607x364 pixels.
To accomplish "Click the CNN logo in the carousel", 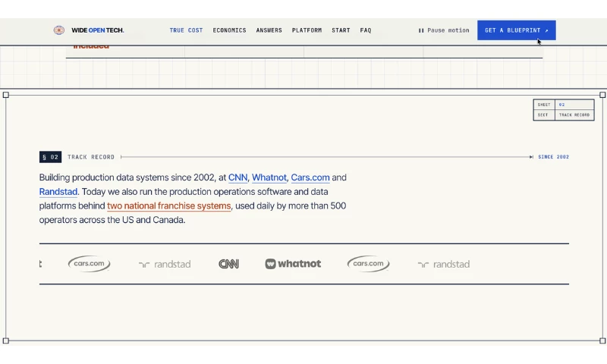I will [229, 264].
